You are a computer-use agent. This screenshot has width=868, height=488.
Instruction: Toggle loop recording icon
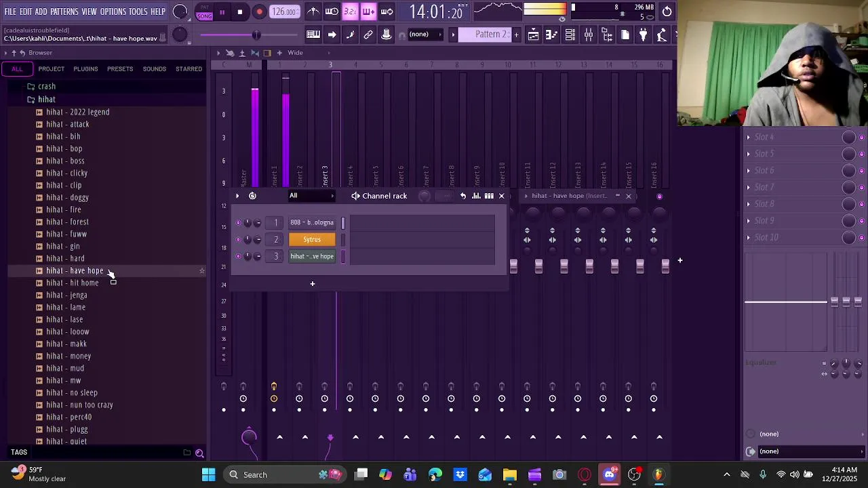(x=387, y=12)
